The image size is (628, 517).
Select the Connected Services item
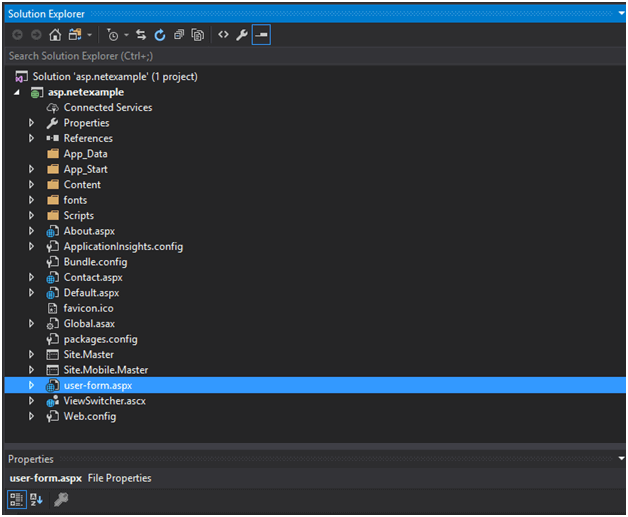coord(107,108)
